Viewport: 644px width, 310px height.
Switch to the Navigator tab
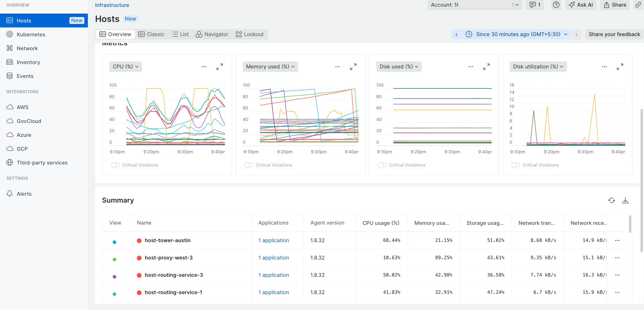[212, 34]
